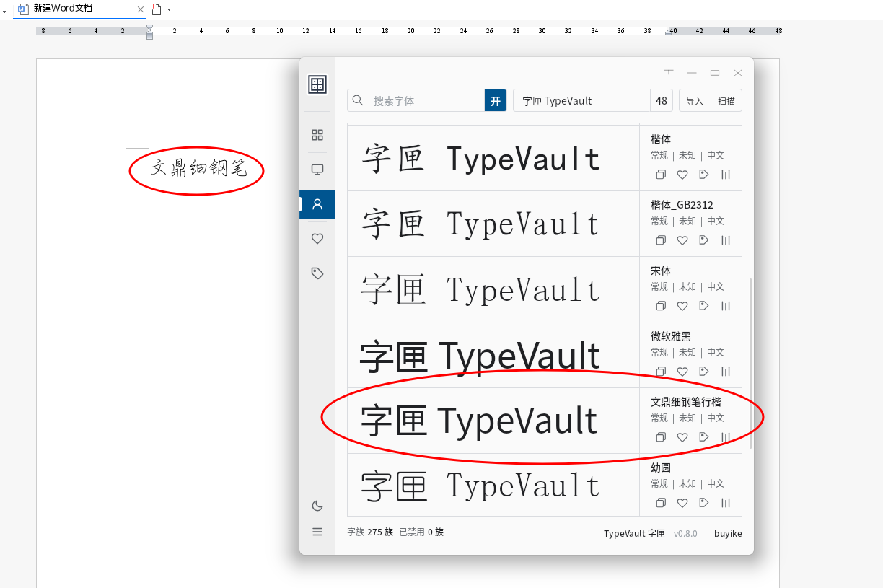Open the tag icon for 宋体

[704, 306]
